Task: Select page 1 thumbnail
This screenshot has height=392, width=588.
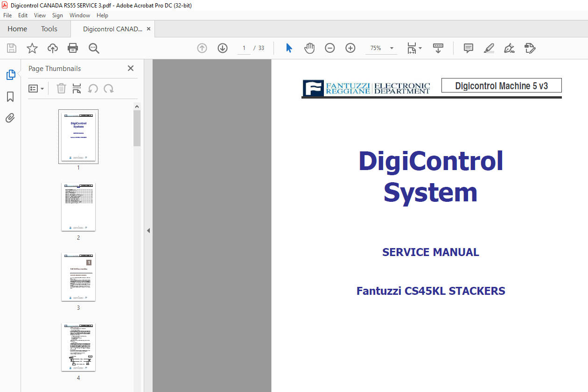Action: [x=78, y=136]
